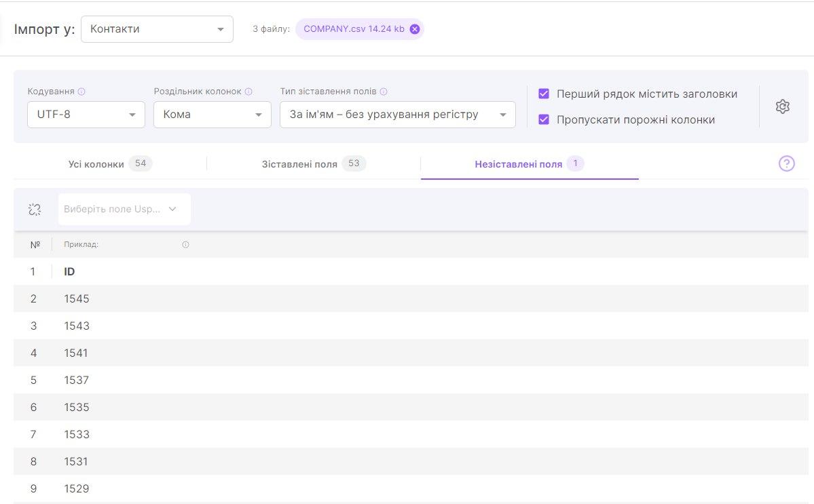
Task: Remove the COMPANY.csv file chip
Action: (415, 29)
